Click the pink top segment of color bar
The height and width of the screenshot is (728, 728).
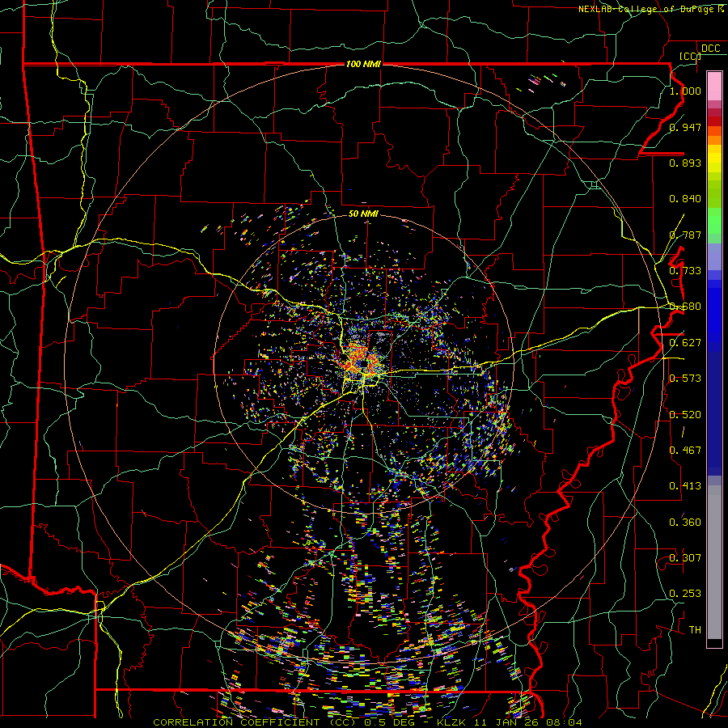tap(714, 86)
